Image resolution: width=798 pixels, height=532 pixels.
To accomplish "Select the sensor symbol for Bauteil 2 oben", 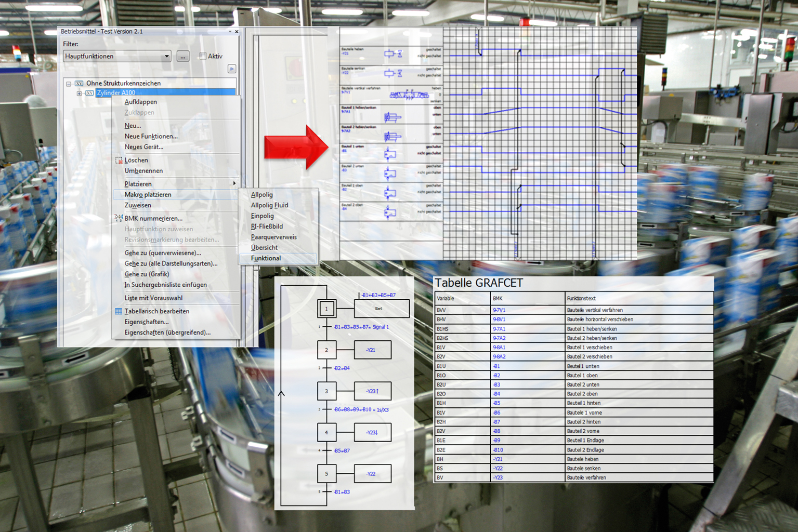I will [390, 212].
